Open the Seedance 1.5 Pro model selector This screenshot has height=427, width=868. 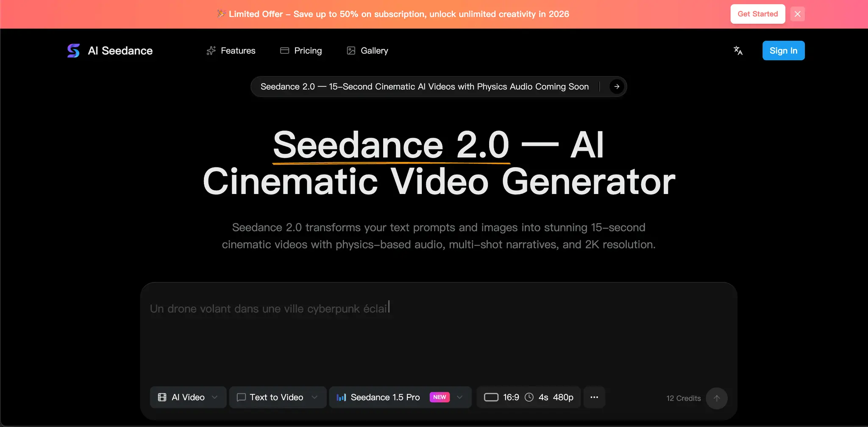(x=400, y=397)
